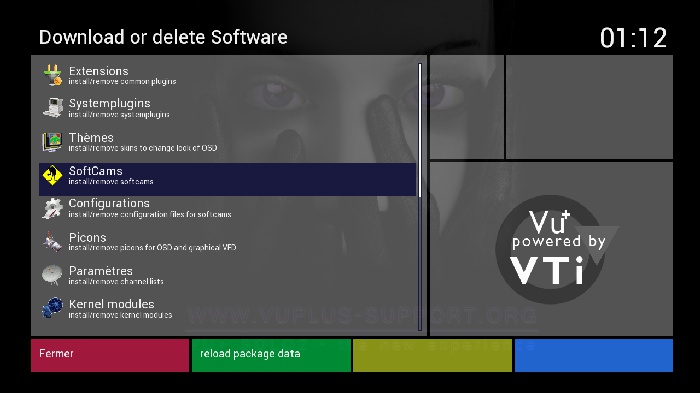Click 'install/remove common plugins' description

pyautogui.click(x=122, y=82)
